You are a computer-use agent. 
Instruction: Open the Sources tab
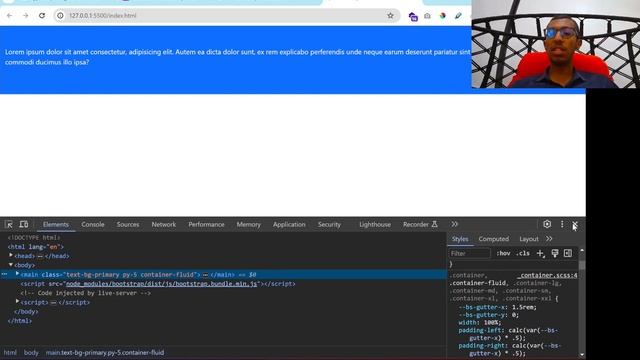point(128,224)
